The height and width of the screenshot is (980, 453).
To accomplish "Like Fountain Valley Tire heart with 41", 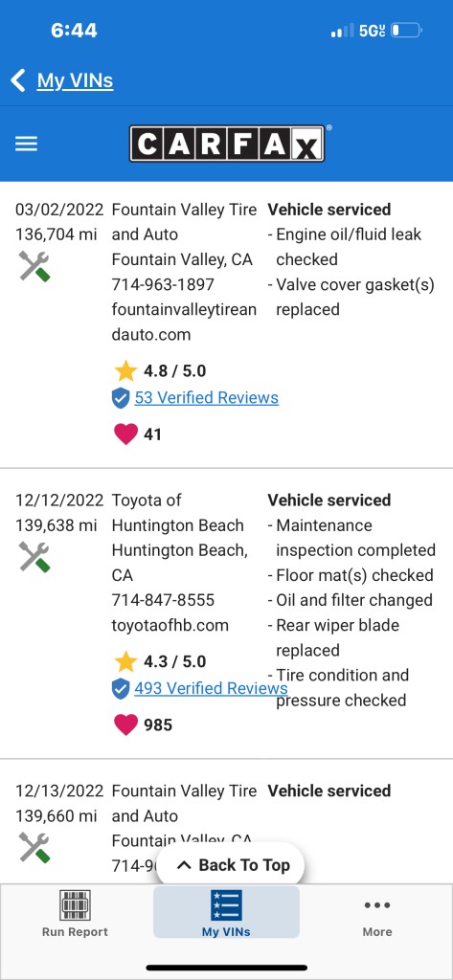I will (x=125, y=434).
